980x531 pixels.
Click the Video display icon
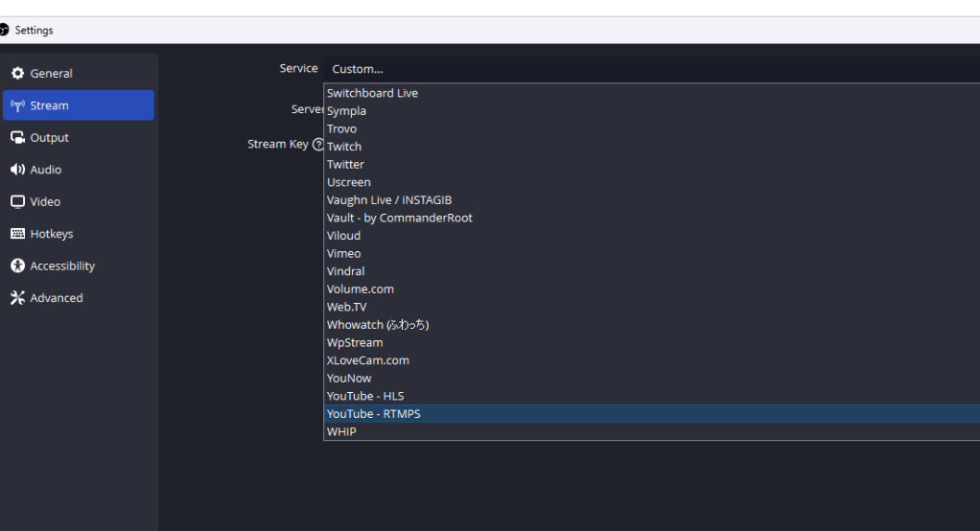pos(17,201)
